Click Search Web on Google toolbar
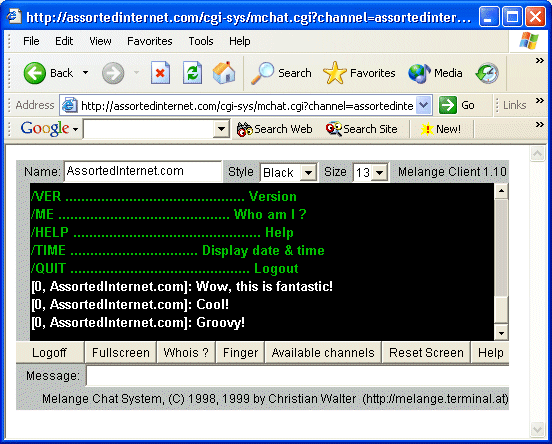The width and height of the screenshot is (552, 444). pyautogui.click(x=274, y=129)
